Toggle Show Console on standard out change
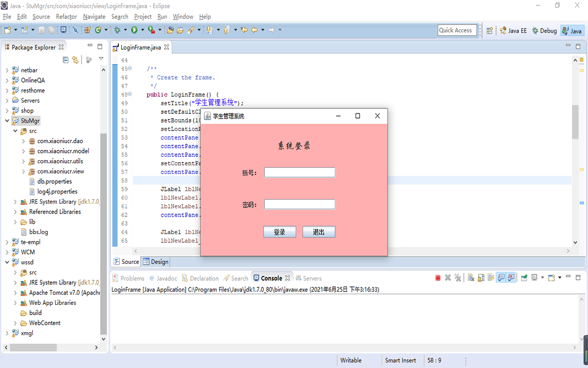588x368 pixels. 501,278
